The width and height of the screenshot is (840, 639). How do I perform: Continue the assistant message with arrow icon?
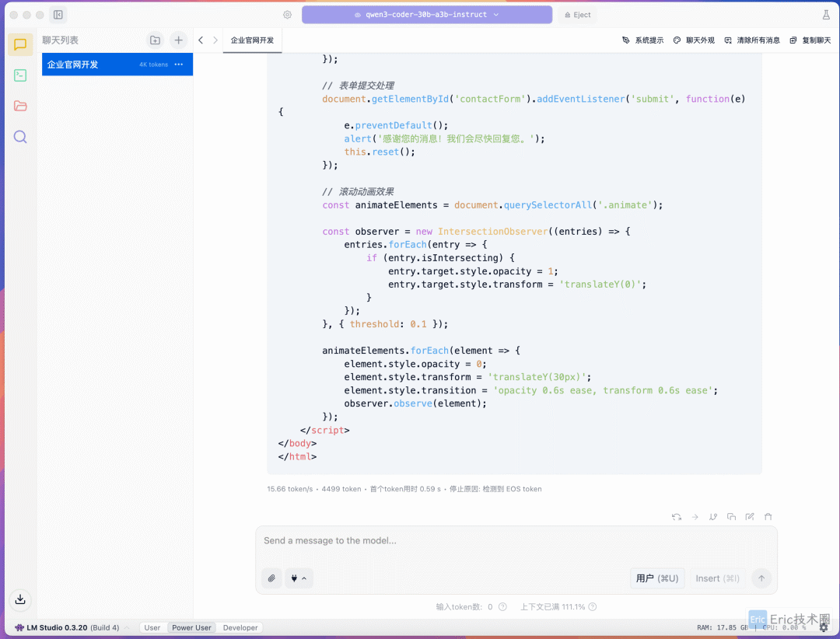(695, 517)
